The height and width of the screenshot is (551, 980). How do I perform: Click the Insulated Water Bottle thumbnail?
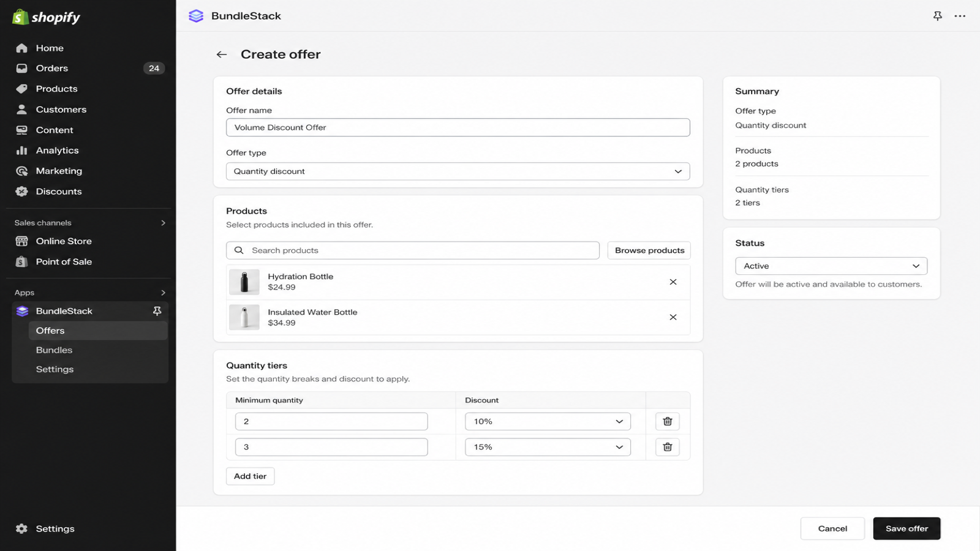(244, 317)
